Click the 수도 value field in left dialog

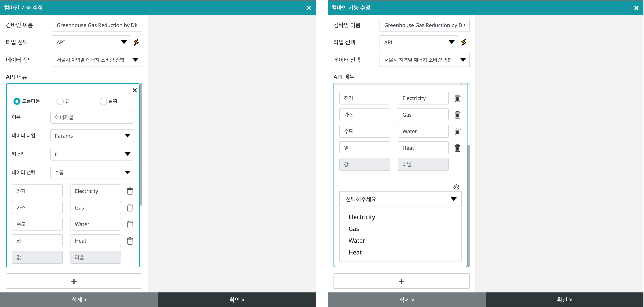coord(37,224)
